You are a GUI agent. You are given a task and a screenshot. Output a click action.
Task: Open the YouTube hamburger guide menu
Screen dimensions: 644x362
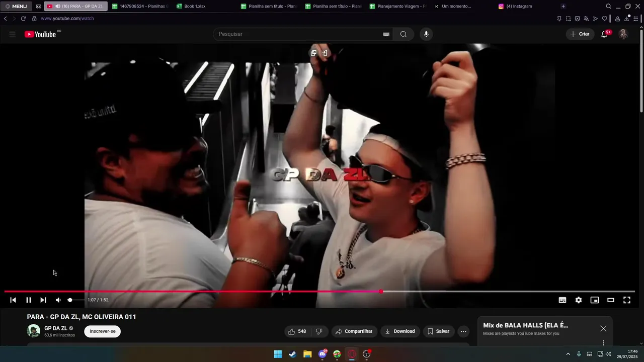click(x=13, y=34)
